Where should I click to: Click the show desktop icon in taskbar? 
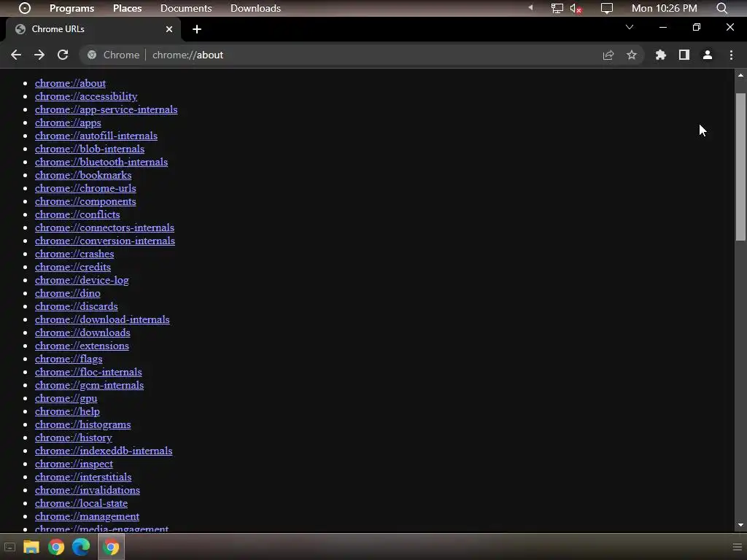(x=9, y=547)
